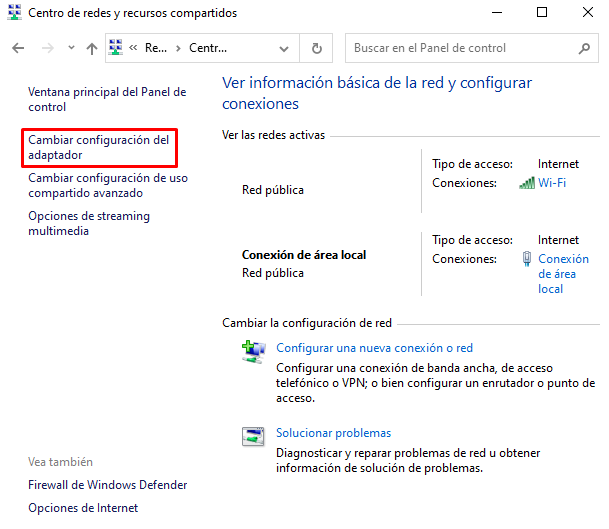Go back using the back arrow
The width and height of the screenshot is (609, 529).
coord(18,48)
